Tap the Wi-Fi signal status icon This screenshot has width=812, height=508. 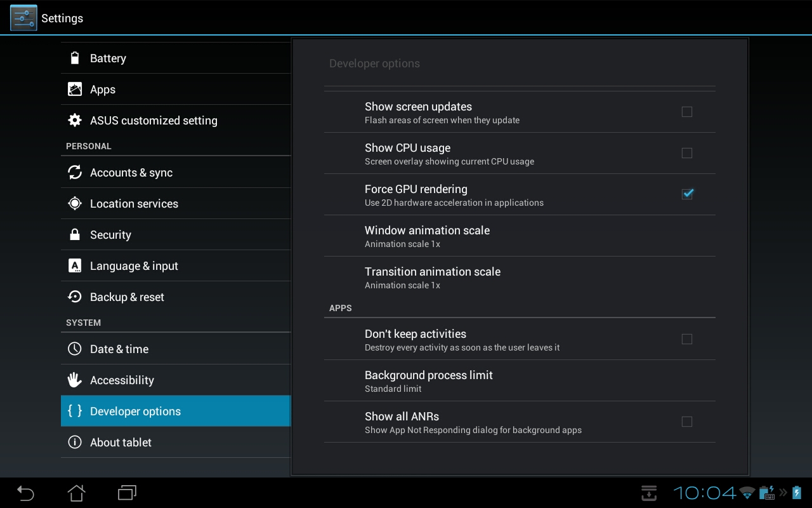tap(747, 493)
